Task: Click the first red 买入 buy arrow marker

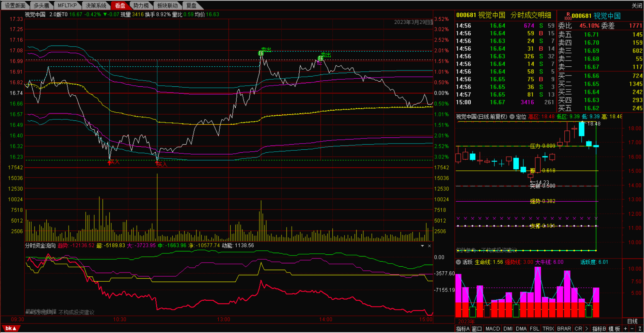Action: point(109,163)
